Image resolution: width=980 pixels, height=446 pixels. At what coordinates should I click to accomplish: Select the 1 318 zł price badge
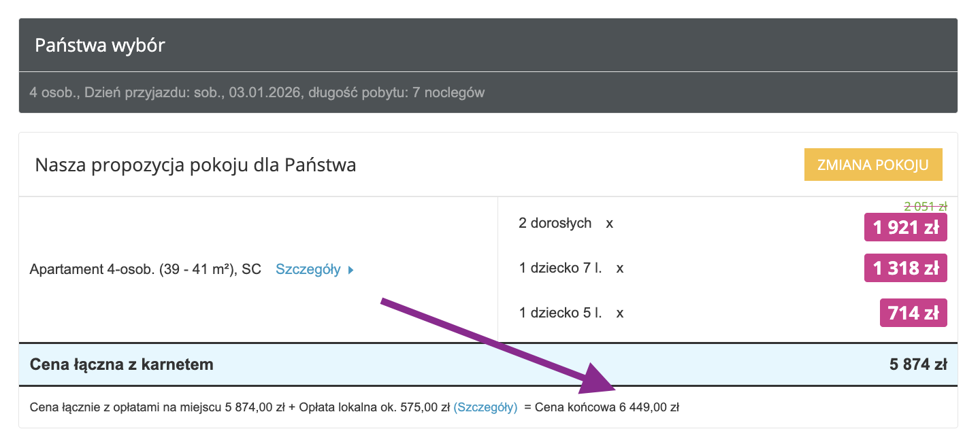[905, 268]
